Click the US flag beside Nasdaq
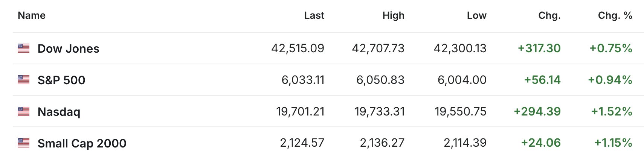The image size is (644, 158). (x=23, y=111)
